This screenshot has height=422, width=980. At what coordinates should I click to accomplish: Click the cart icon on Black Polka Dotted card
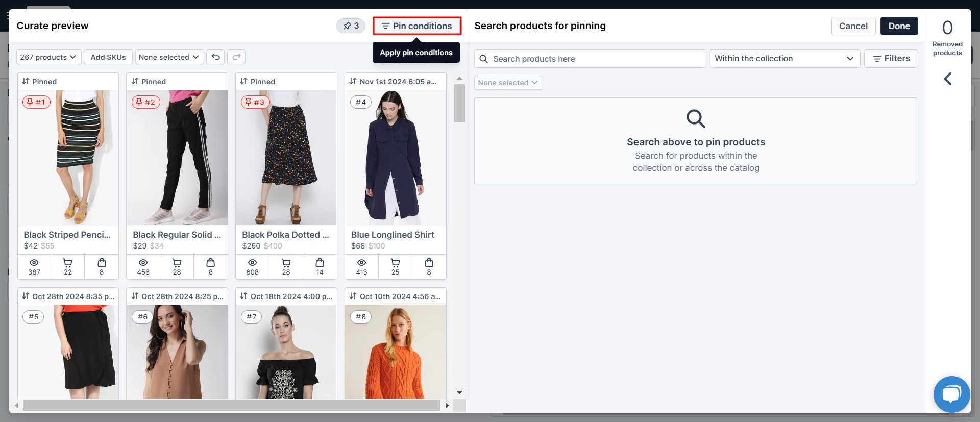[x=286, y=263]
